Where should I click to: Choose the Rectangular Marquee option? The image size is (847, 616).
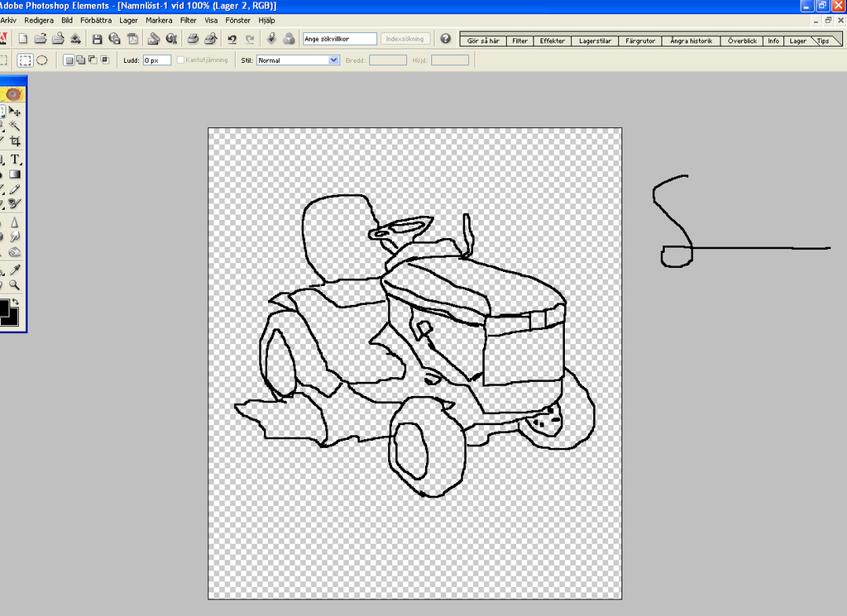click(25, 60)
